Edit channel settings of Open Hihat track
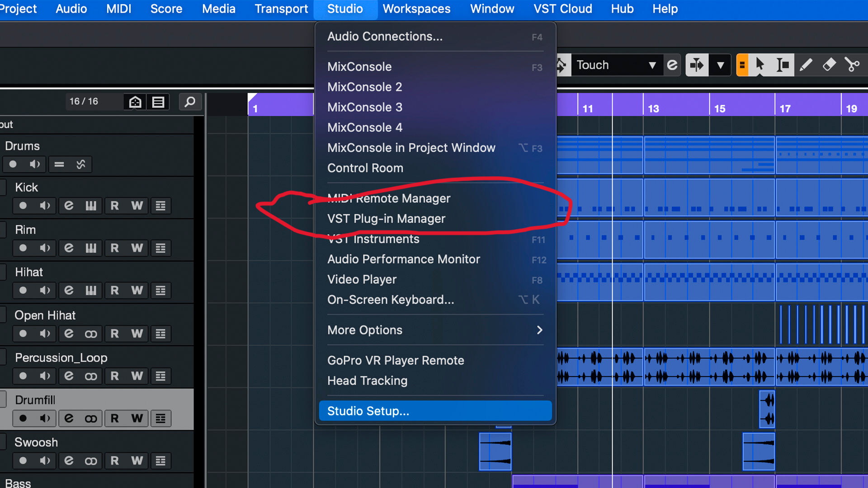This screenshot has width=868, height=488. (x=69, y=334)
